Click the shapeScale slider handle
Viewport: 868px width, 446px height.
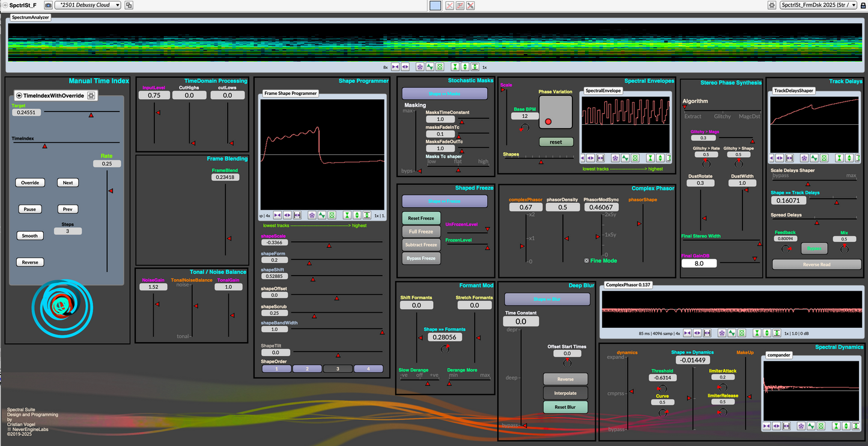[x=329, y=246]
